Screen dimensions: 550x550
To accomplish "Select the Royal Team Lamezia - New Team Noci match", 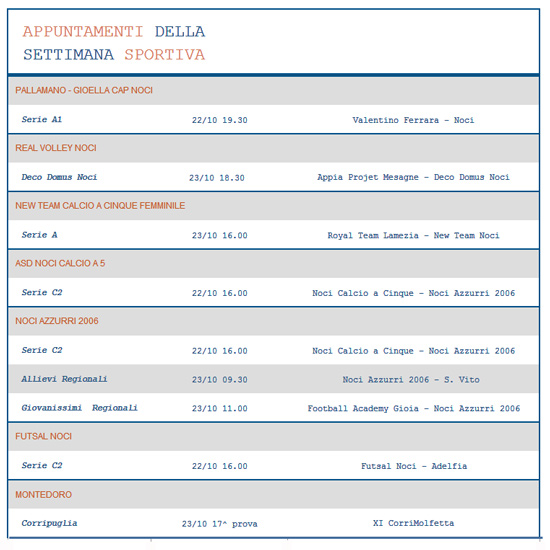I will point(413,235).
